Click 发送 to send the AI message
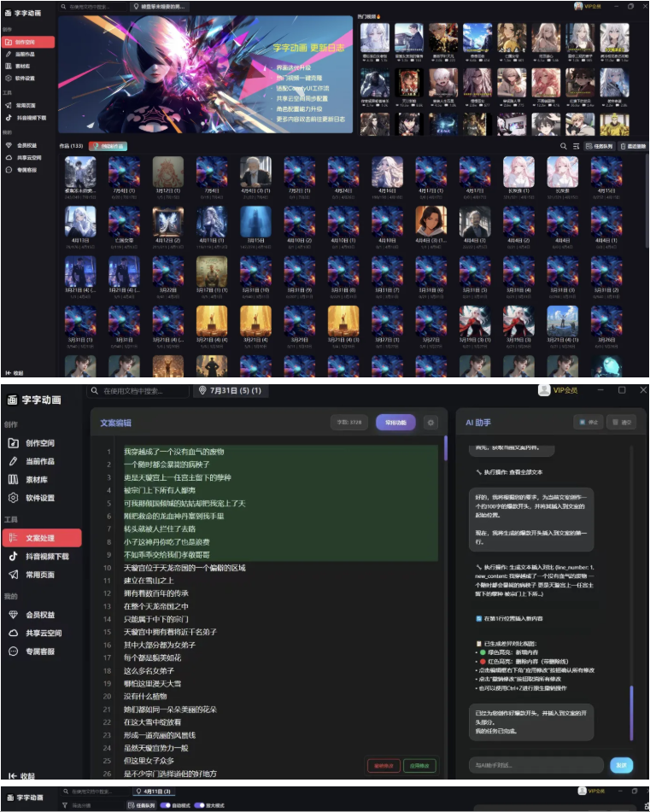 [622, 765]
